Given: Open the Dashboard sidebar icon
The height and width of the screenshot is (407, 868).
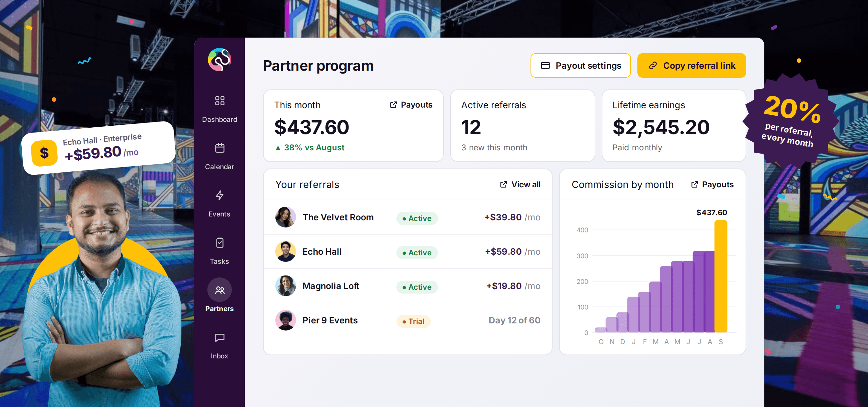Looking at the screenshot, I should [220, 101].
